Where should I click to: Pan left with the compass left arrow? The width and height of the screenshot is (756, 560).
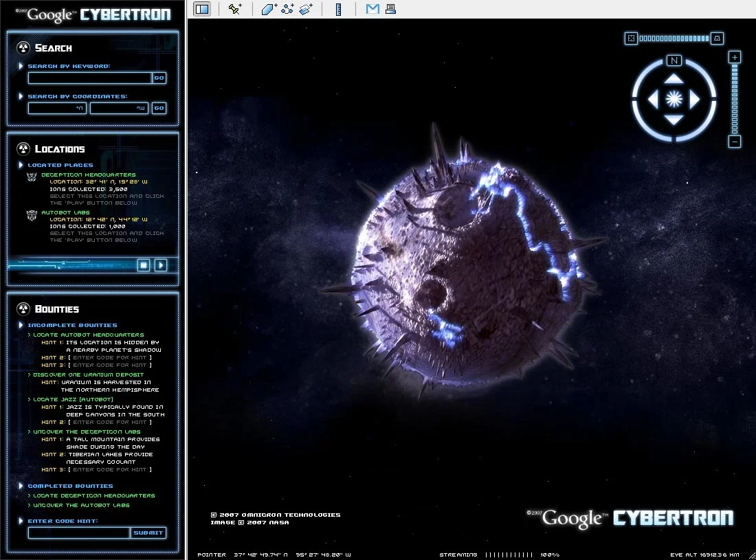pos(653,99)
